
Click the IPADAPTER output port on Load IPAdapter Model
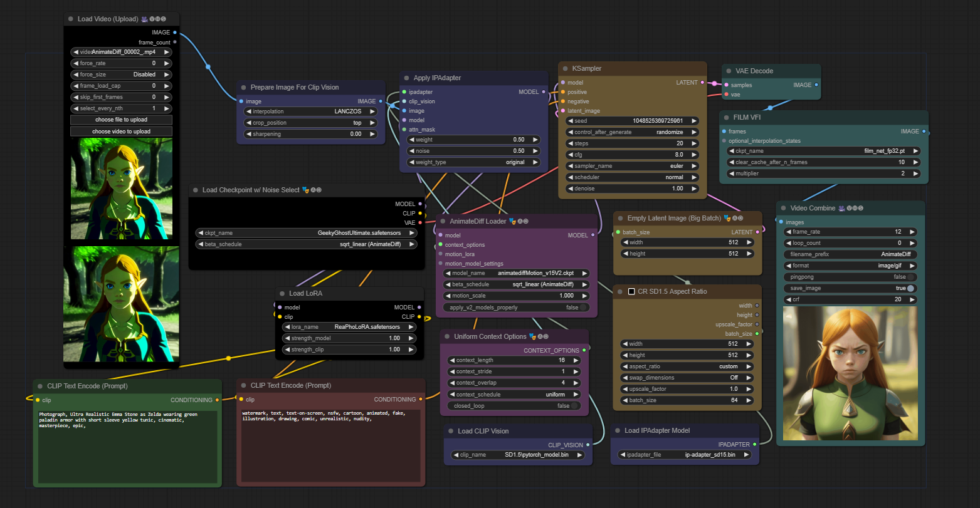754,444
